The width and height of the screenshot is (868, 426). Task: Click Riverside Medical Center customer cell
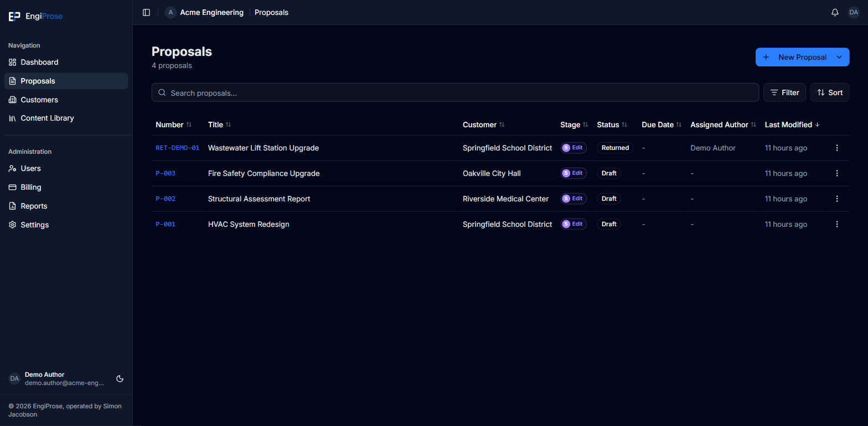click(506, 199)
